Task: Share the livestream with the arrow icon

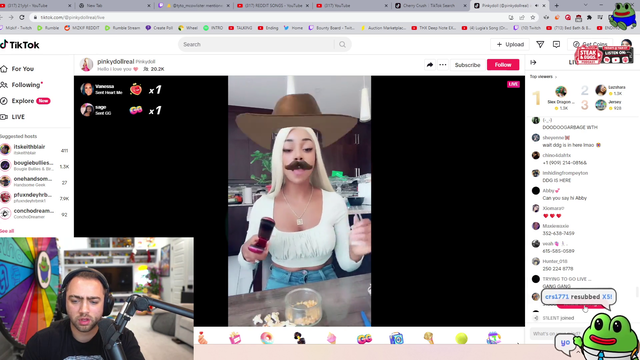Action: click(430, 64)
